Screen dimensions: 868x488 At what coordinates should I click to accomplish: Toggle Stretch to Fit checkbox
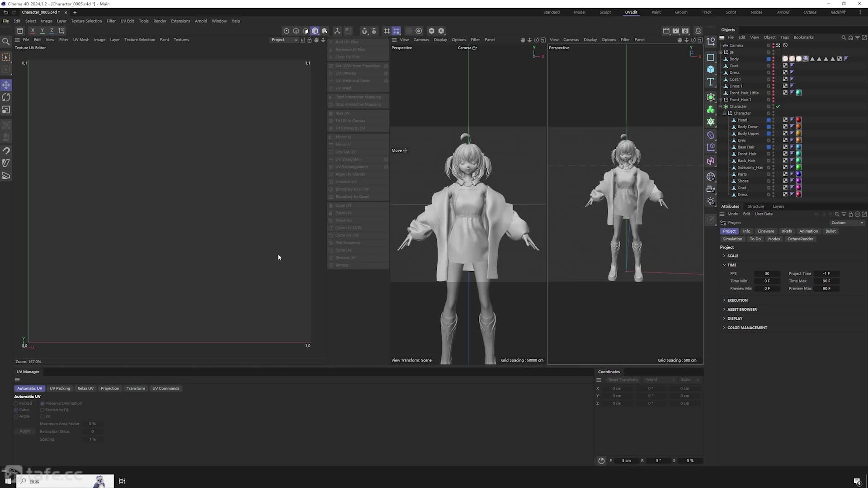coord(42,410)
